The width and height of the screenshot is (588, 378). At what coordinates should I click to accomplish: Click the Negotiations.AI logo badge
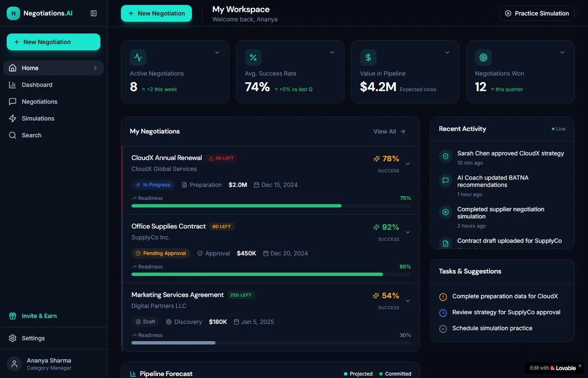13,13
